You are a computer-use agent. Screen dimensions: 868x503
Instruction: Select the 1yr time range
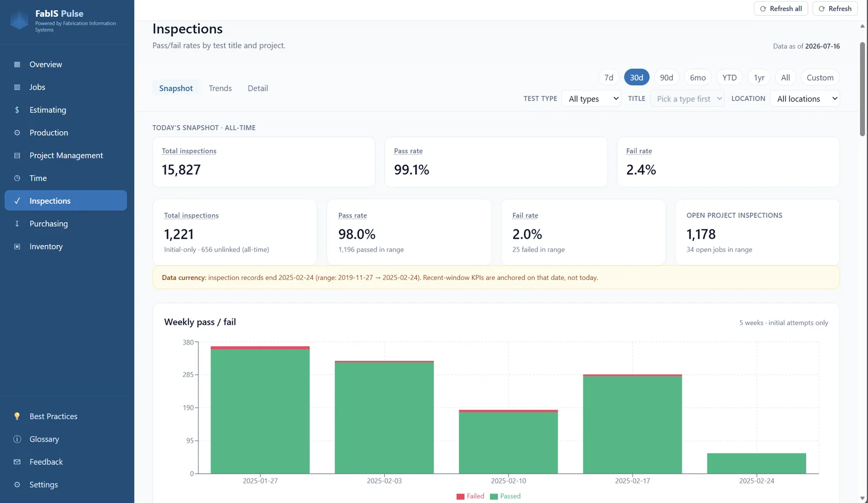pos(759,78)
